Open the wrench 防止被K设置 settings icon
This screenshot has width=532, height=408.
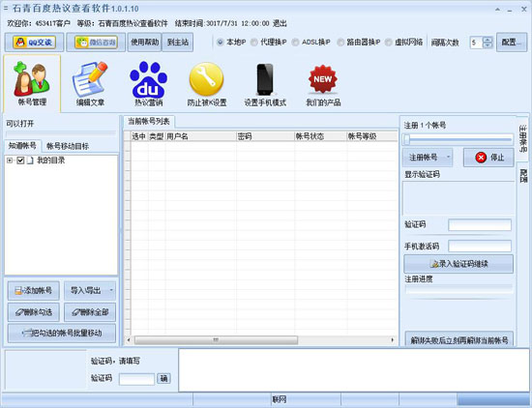pos(207,83)
